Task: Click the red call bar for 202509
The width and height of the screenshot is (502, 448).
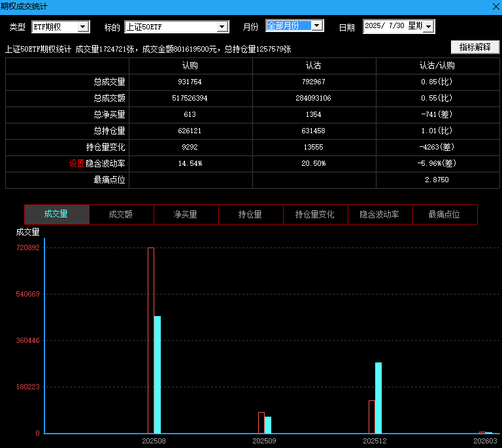Action: (x=261, y=423)
